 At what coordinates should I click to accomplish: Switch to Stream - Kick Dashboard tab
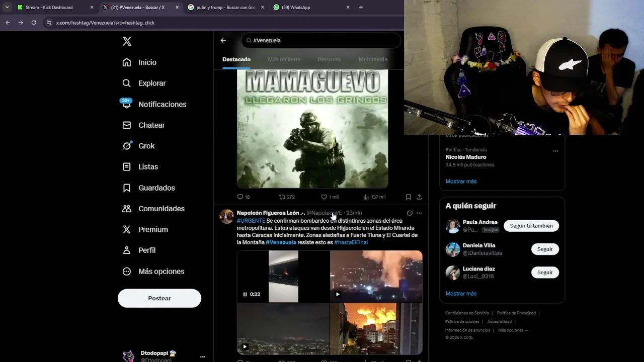55,8
